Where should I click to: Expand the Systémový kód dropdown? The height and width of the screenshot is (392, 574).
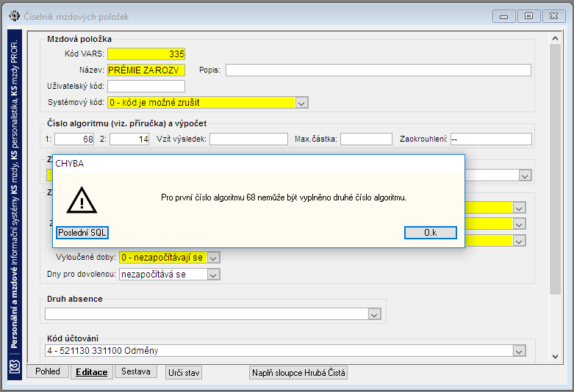301,103
